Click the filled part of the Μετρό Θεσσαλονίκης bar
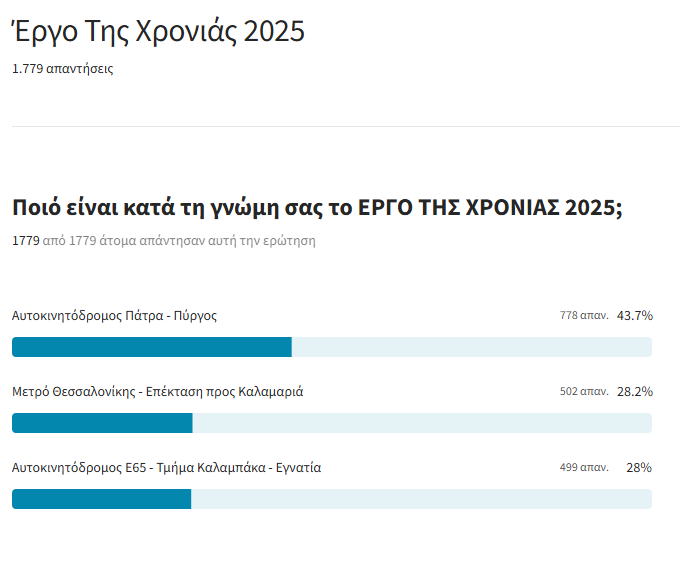 tap(100, 423)
